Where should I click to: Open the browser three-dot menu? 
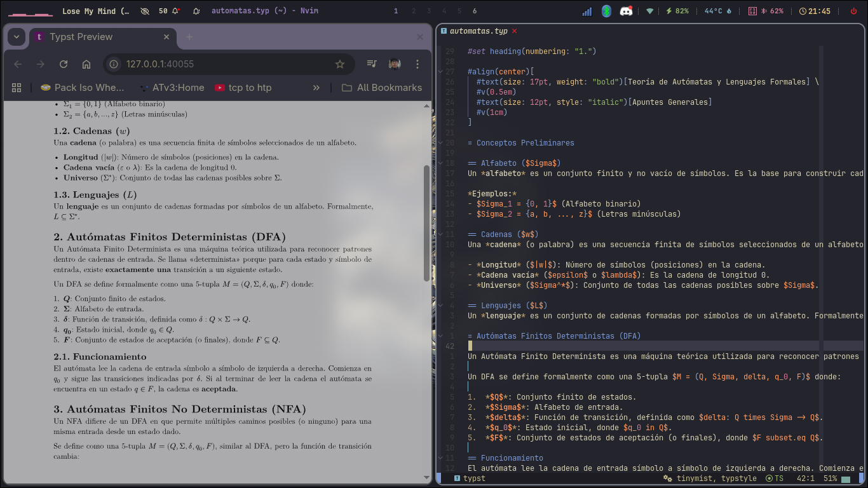tap(417, 64)
